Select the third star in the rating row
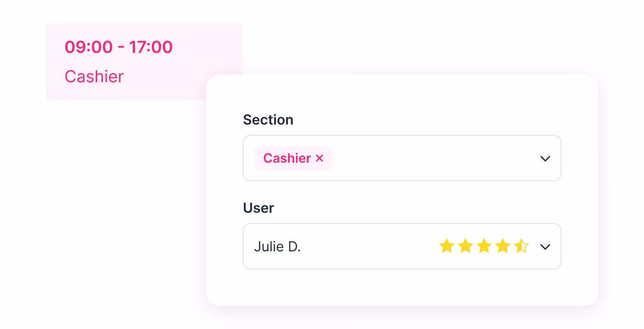This screenshot has width=644, height=329. [x=484, y=246]
